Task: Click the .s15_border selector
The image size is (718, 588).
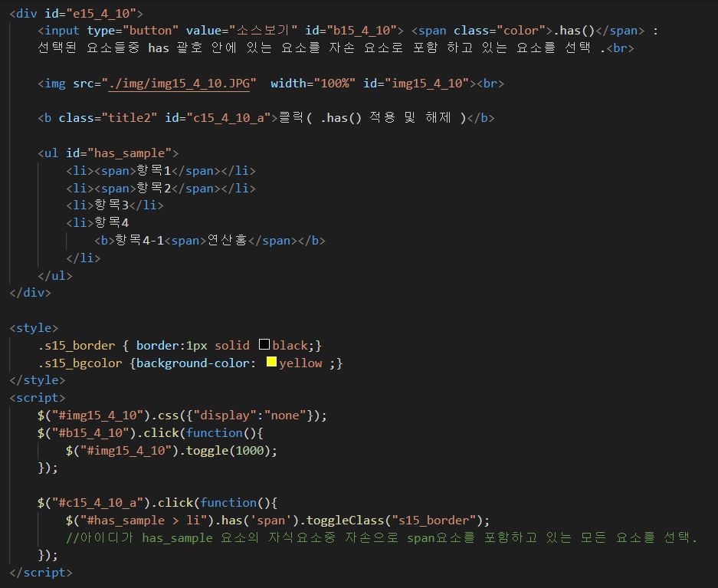Action: pos(77,345)
